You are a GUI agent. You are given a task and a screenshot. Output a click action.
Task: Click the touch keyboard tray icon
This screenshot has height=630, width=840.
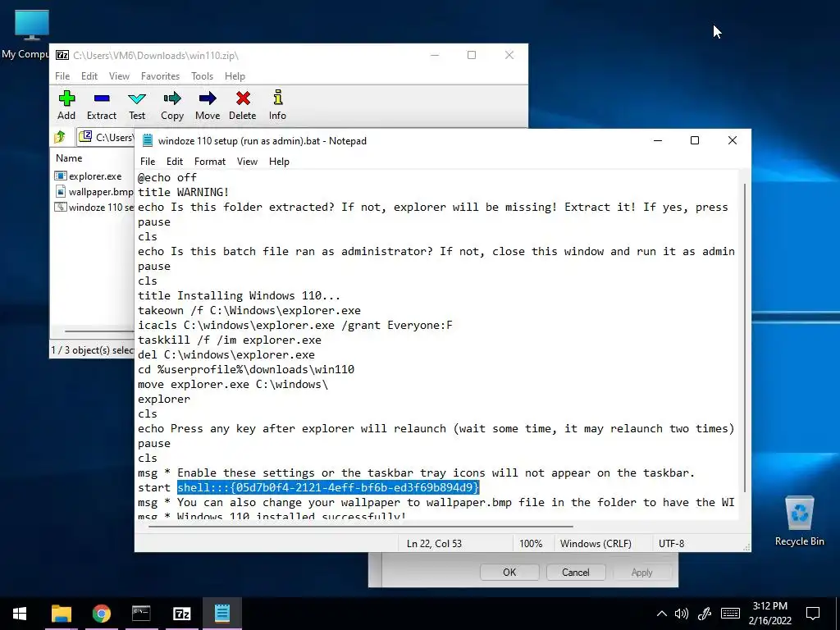click(x=729, y=614)
